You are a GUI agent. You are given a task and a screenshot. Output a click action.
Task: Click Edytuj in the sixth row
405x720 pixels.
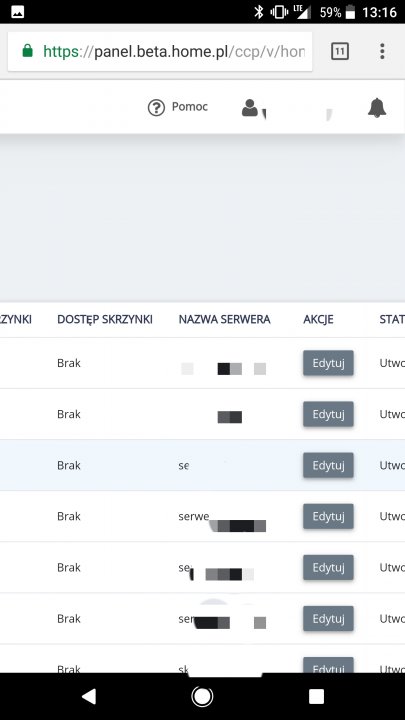coord(328,619)
